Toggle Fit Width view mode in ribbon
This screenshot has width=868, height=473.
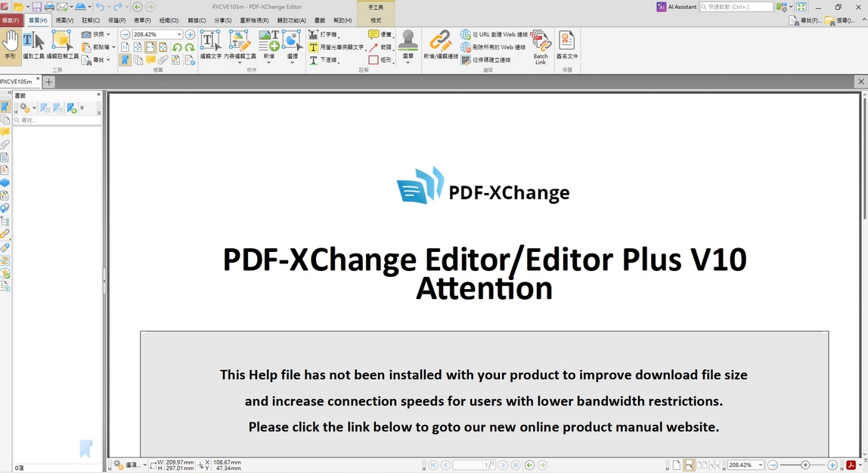click(150, 48)
